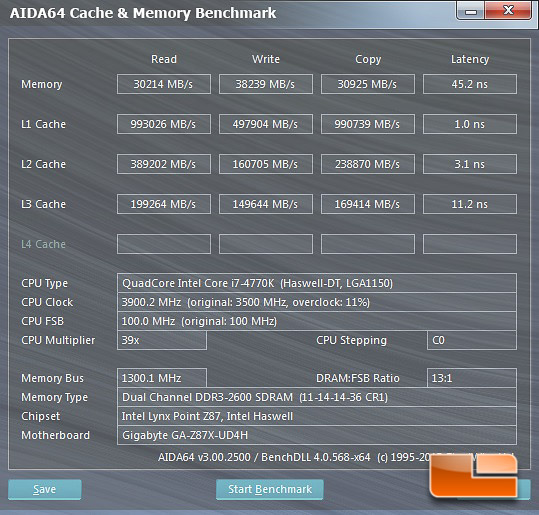Click L1 Cache latency 1.0 ns

pos(470,124)
